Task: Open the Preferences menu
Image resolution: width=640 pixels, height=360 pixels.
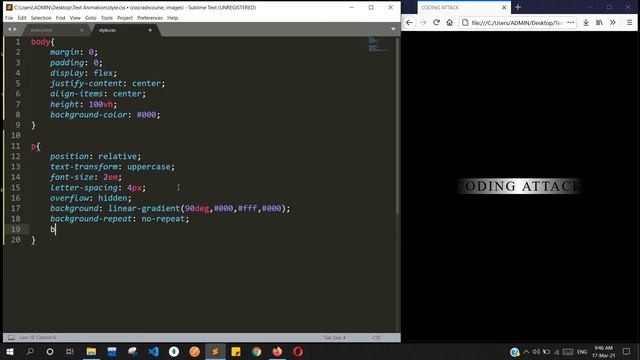Action: click(150, 18)
